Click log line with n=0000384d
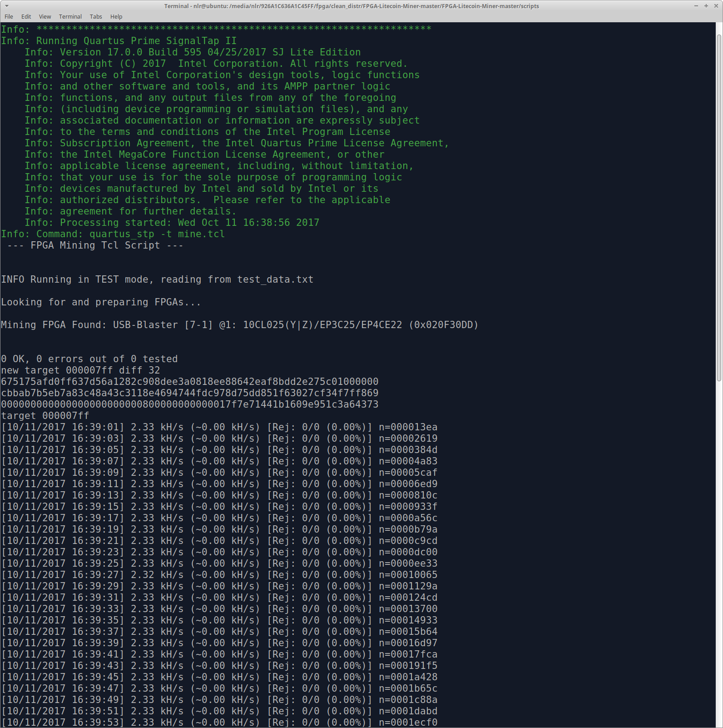This screenshot has width=723, height=728. coord(219,450)
